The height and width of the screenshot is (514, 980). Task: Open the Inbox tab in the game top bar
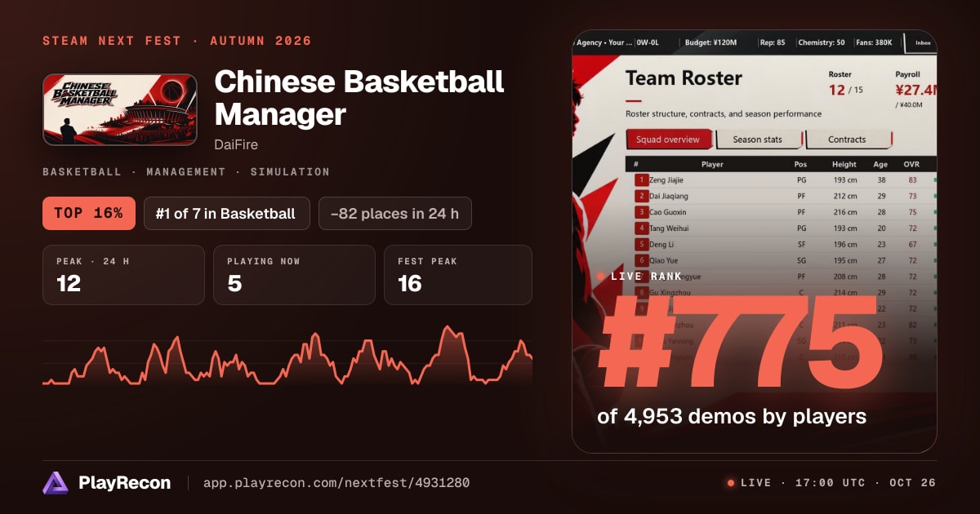click(922, 42)
